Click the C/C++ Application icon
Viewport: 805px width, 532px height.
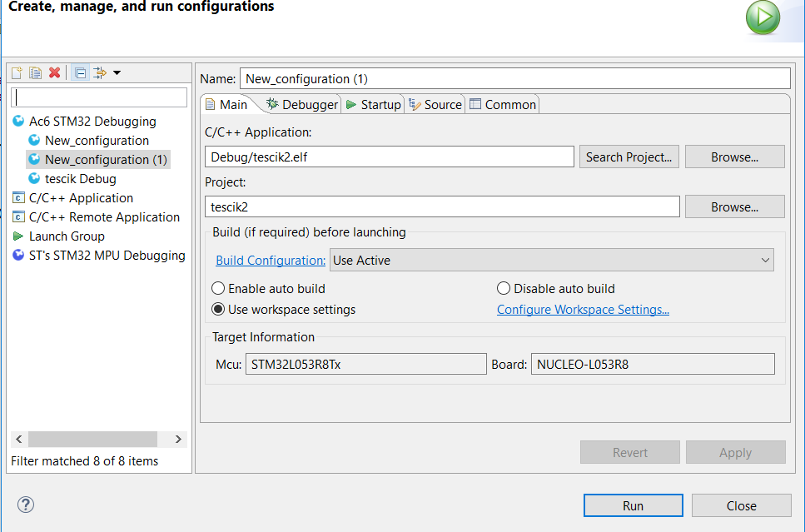point(18,198)
